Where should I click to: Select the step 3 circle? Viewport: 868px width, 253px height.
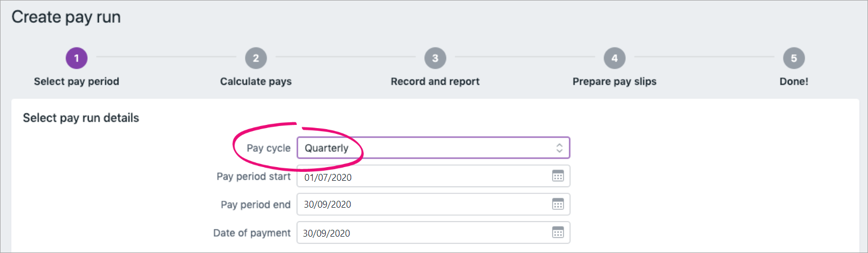point(435,58)
